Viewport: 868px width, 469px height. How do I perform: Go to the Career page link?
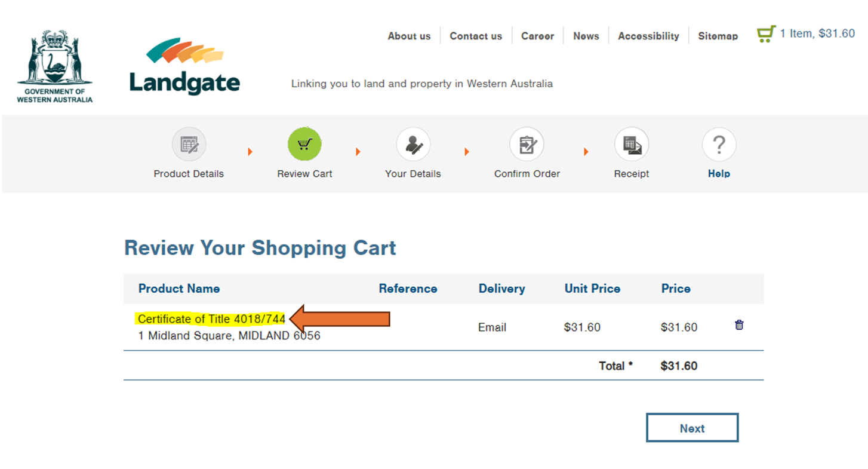537,36
